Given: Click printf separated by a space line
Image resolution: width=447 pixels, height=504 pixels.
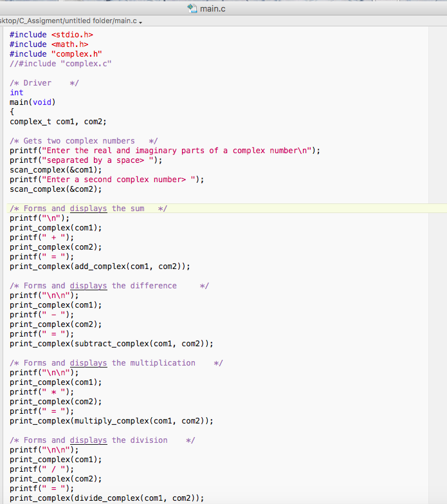Looking at the screenshot, I should (x=86, y=160).
